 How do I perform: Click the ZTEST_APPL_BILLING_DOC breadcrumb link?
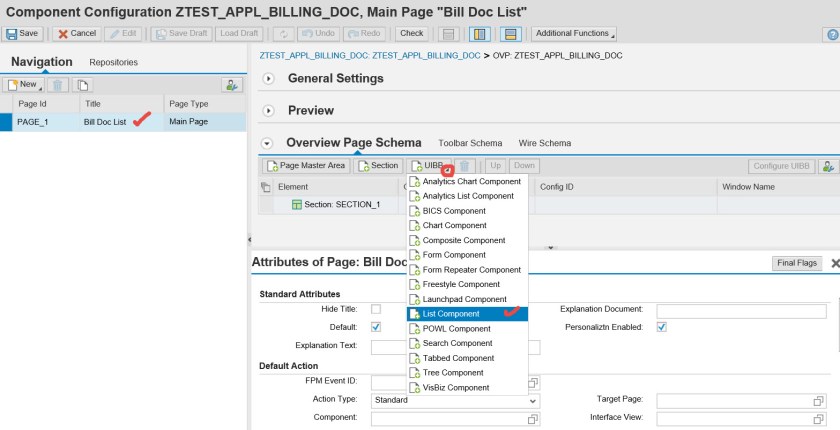click(x=370, y=56)
